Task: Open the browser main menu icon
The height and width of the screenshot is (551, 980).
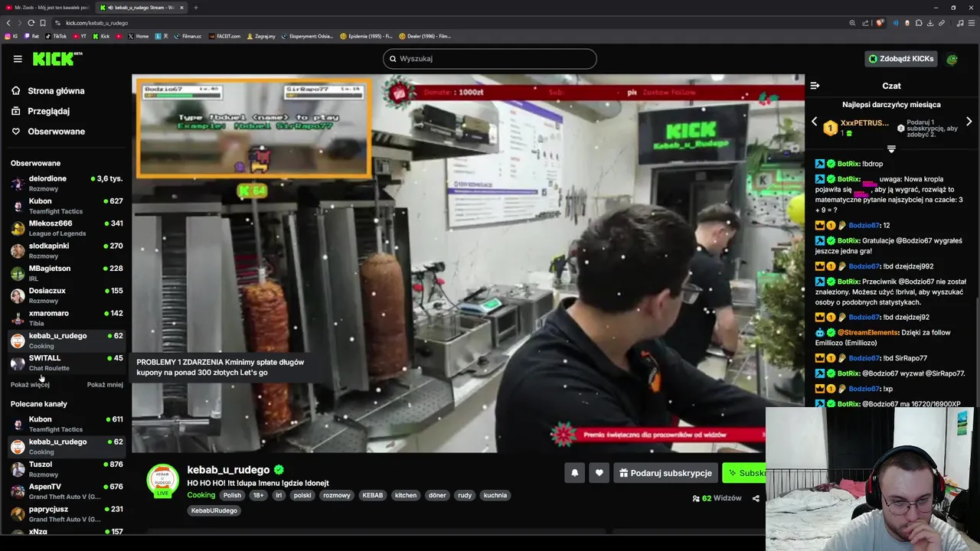Action: pyautogui.click(x=972, y=23)
